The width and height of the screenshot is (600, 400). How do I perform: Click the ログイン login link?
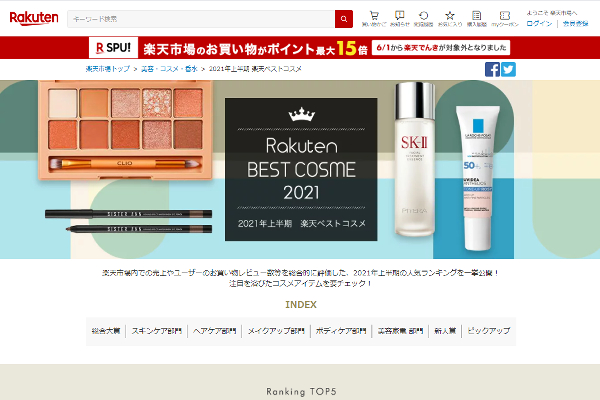(539, 22)
